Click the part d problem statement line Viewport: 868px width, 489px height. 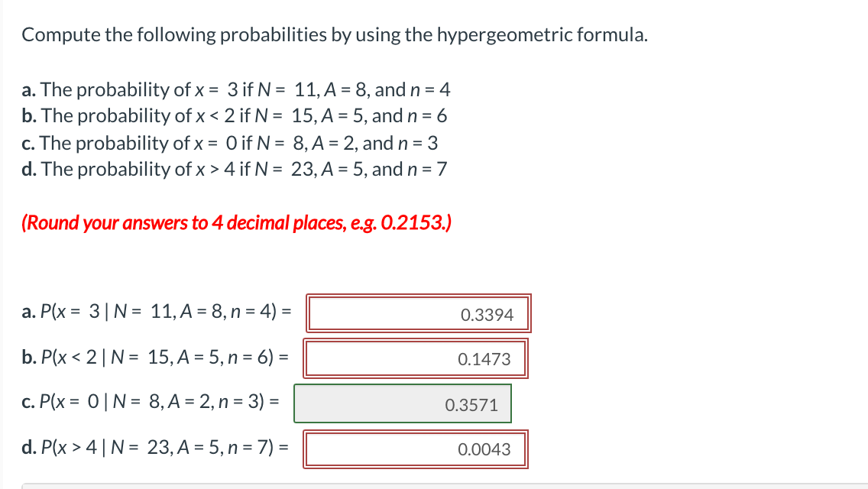pyautogui.click(x=235, y=169)
